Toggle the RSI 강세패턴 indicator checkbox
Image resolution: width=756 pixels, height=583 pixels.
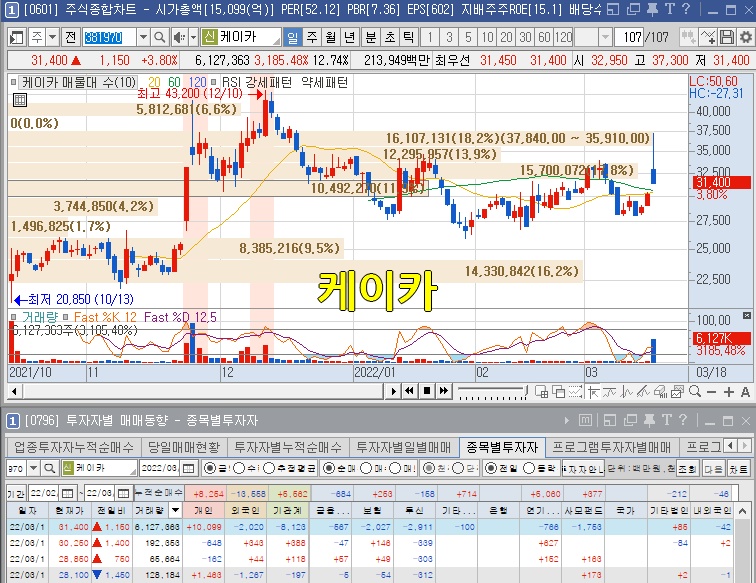pos(213,82)
